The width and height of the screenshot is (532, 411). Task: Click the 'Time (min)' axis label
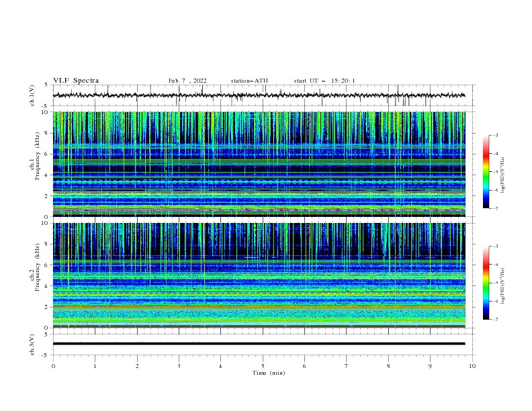(269, 373)
